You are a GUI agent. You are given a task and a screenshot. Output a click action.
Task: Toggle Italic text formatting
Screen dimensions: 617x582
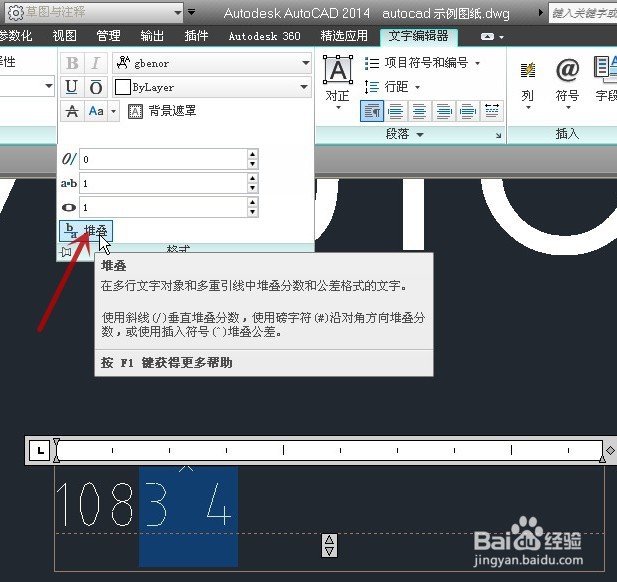tap(96, 63)
